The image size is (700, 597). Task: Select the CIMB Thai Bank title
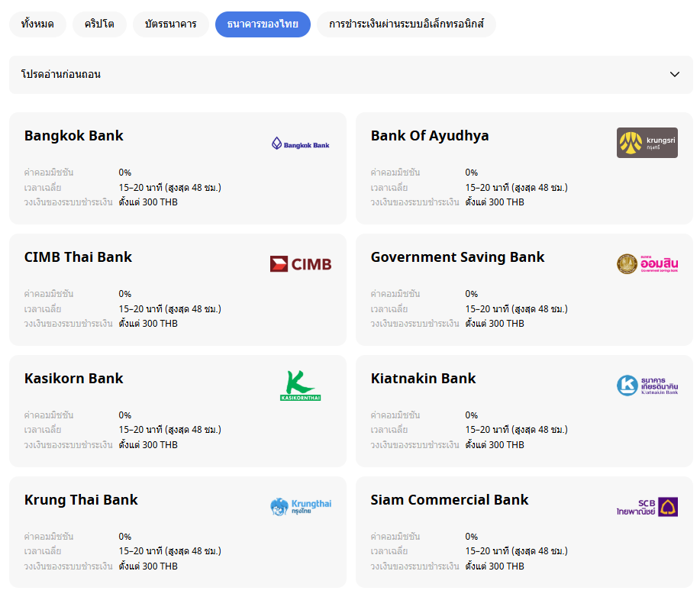(78, 257)
